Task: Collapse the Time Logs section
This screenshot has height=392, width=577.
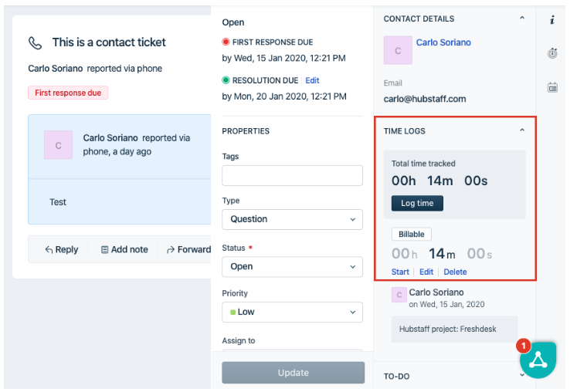Action: (522, 131)
